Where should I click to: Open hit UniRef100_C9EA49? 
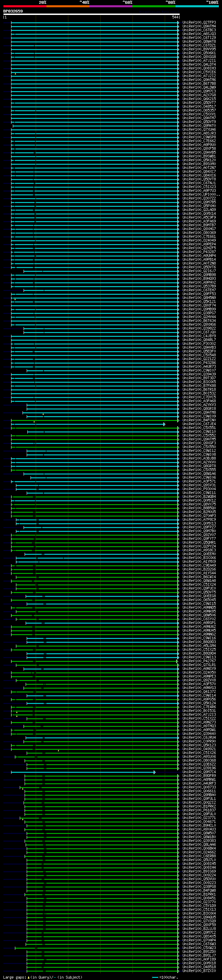[199, 565]
